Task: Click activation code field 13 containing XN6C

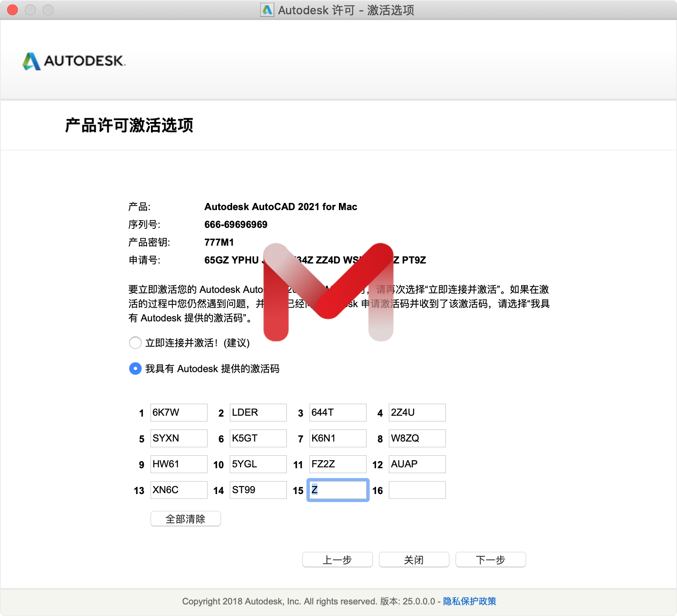Action: point(179,490)
